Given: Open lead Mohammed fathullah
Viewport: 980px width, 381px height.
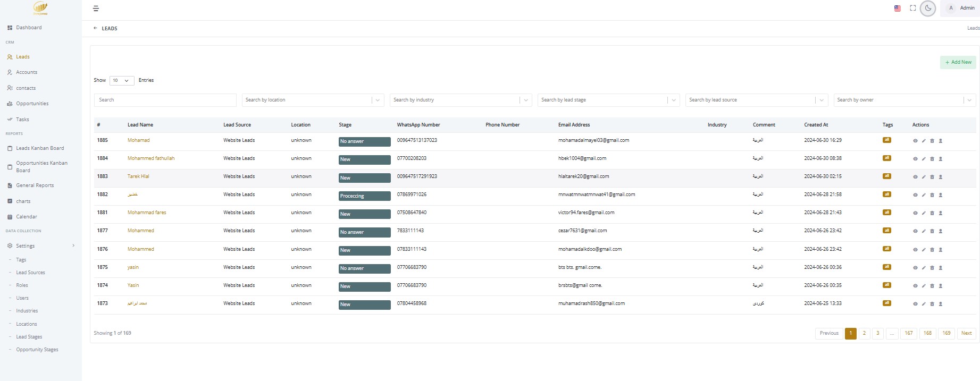Looking at the screenshot, I should (151, 158).
